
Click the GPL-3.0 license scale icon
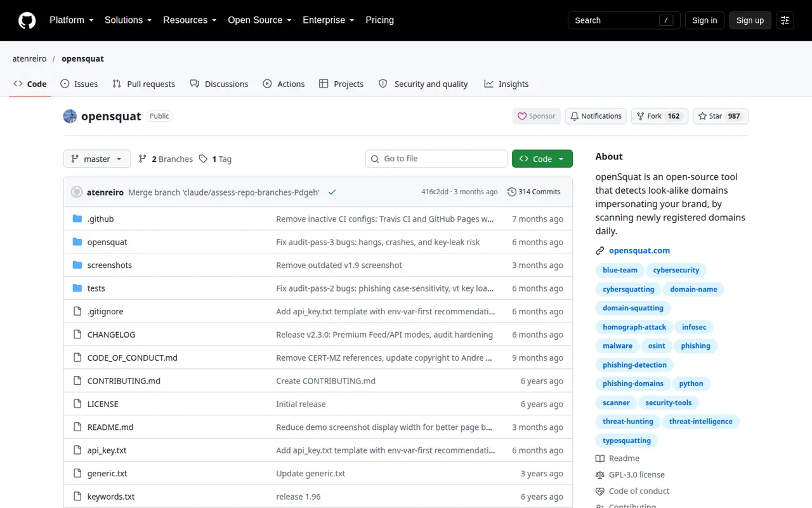pyautogui.click(x=600, y=475)
